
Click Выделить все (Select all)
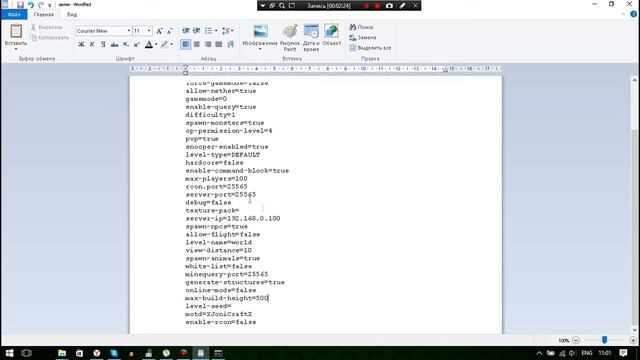pos(370,48)
